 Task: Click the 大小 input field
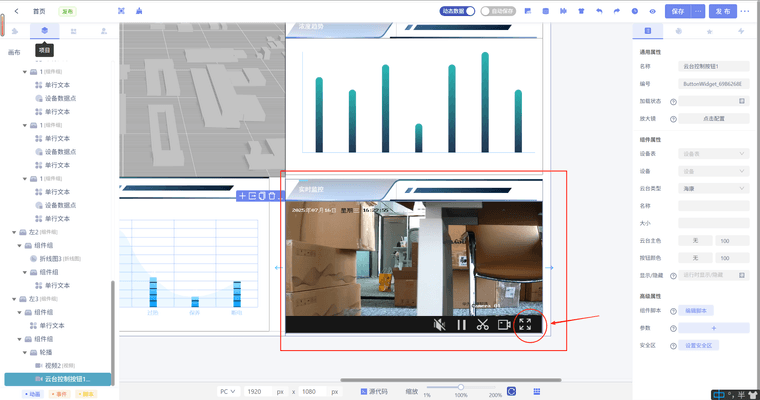tap(713, 224)
